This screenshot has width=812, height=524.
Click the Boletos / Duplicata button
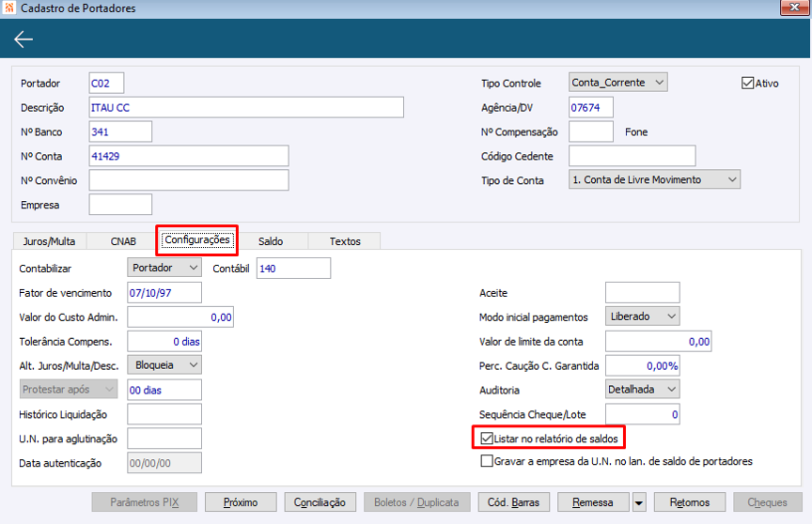416,502
